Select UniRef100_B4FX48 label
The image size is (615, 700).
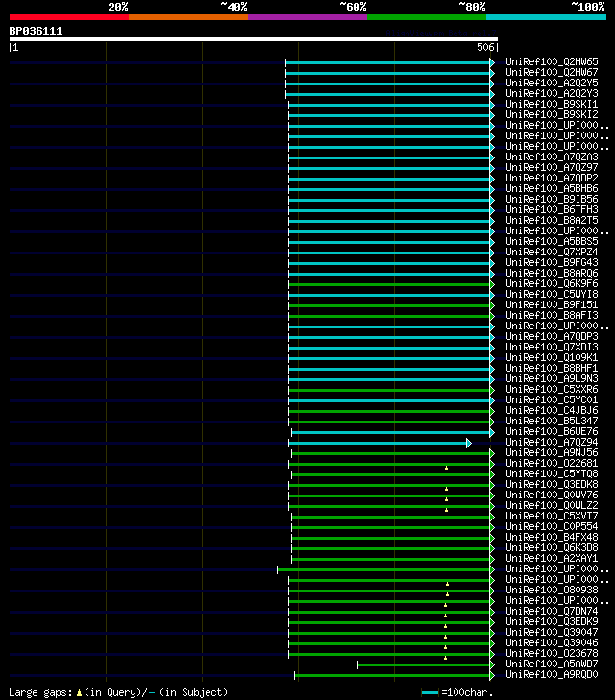[x=552, y=538]
